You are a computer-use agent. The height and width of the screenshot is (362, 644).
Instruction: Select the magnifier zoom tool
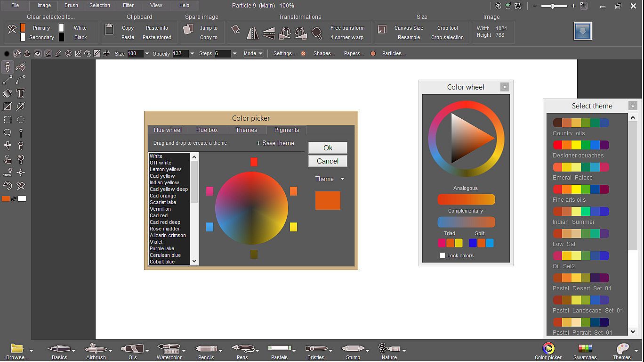click(8, 133)
